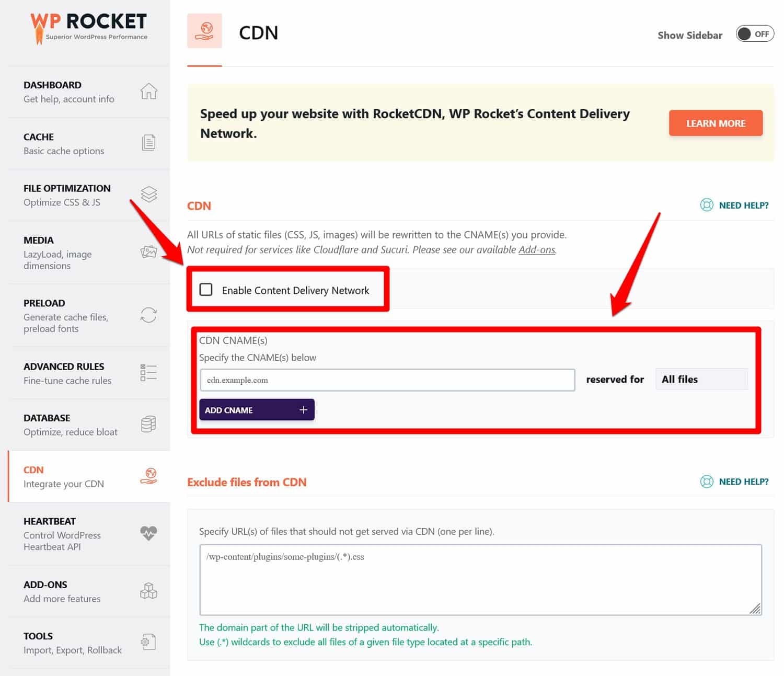Click the Cache document icon
This screenshot has width=784, height=676.
148,143
